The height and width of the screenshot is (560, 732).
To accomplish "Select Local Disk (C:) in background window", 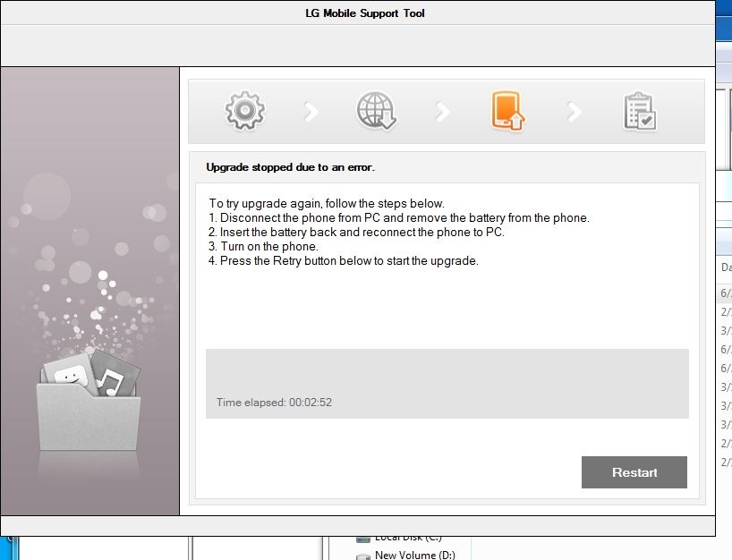I will (408, 539).
